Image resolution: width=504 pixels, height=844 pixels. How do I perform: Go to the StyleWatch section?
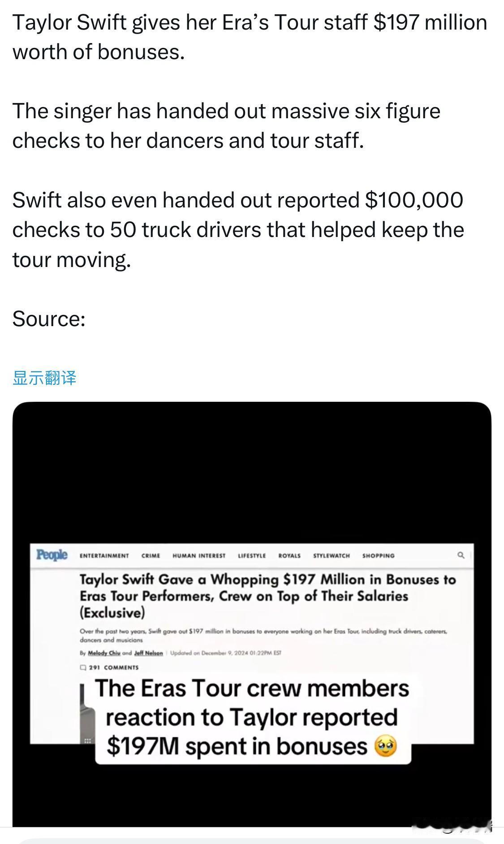coord(332,555)
